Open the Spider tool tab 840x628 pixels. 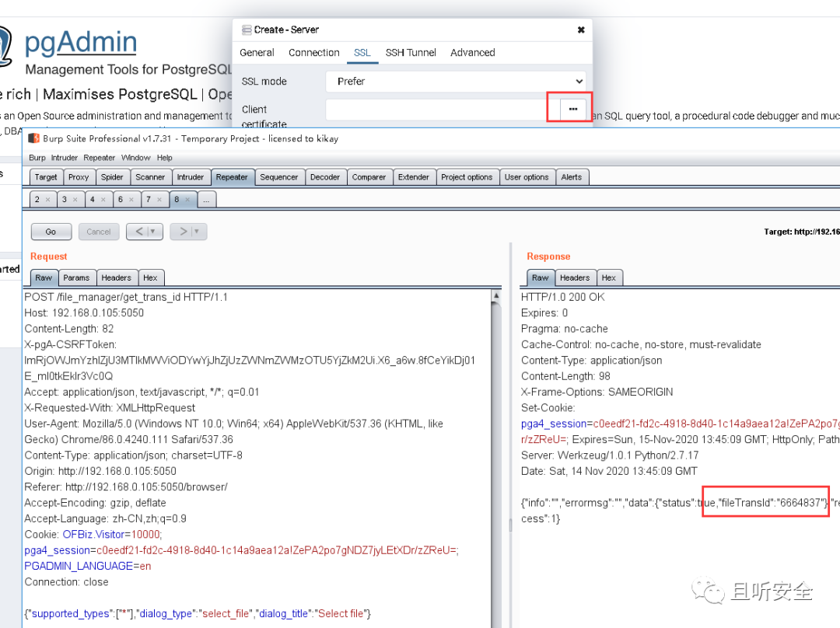(112, 177)
